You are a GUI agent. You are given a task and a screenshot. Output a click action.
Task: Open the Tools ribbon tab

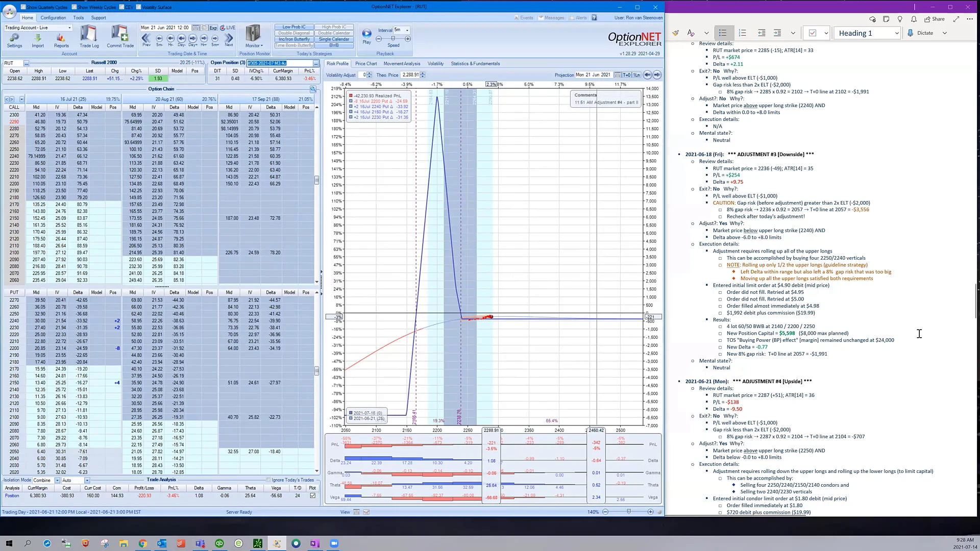tap(78, 18)
